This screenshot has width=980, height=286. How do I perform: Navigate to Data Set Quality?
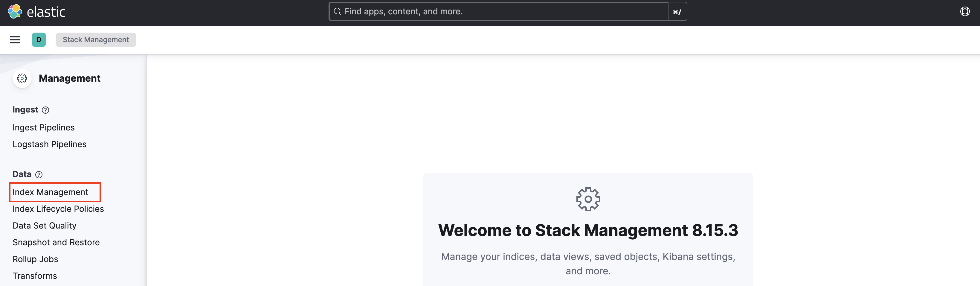coord(45,226)
